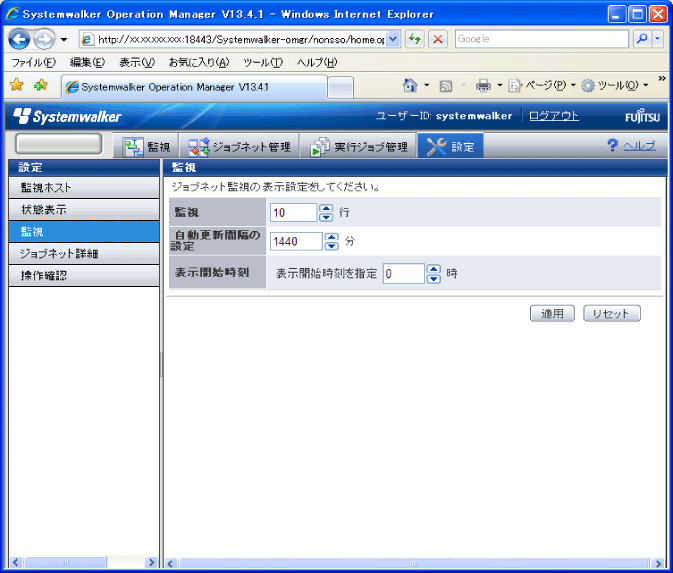This screenshot has height=573, width=673.
Task: Open the ヘルプ link
Action: tap(639, 146)
